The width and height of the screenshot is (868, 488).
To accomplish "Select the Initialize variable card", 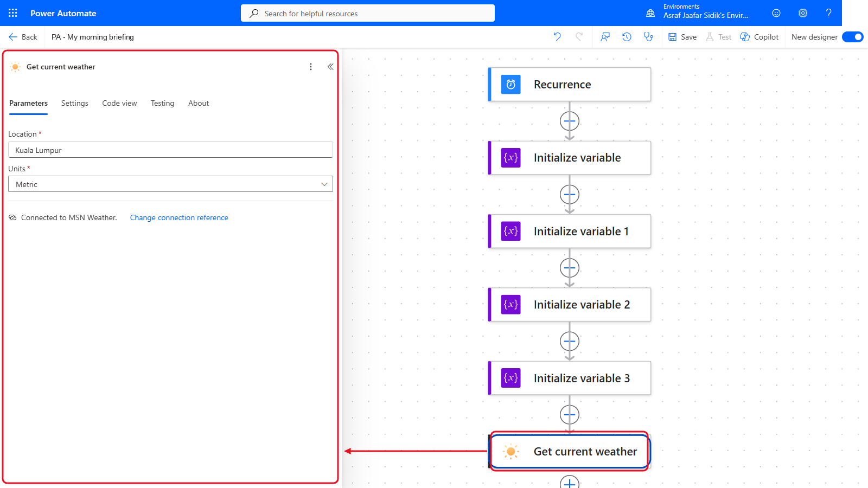I will pyautogui.click(x=570, y=158).
